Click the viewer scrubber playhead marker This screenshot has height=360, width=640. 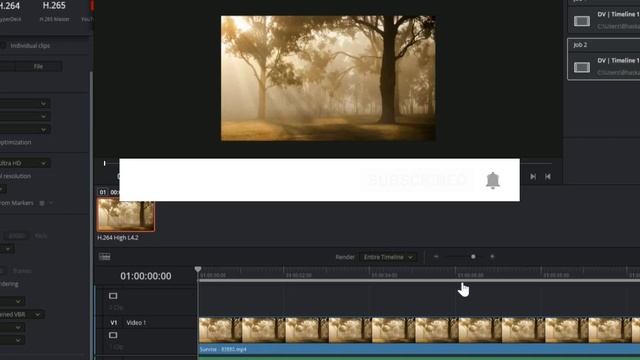(104, 163)
